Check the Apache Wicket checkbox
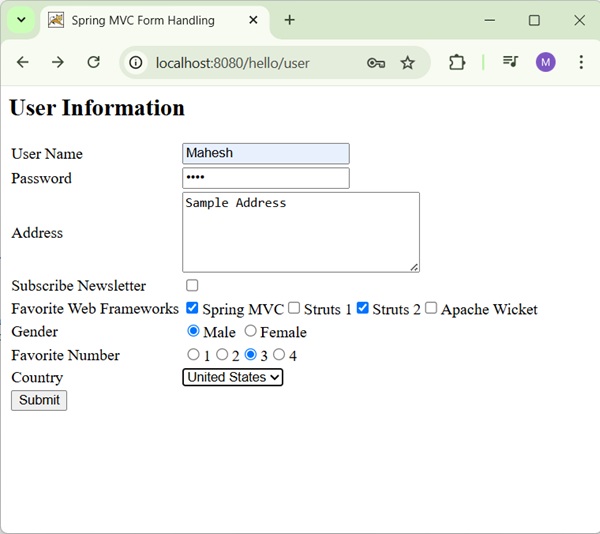The height and width of the screenshot is (534, 600). click(431, 308)
